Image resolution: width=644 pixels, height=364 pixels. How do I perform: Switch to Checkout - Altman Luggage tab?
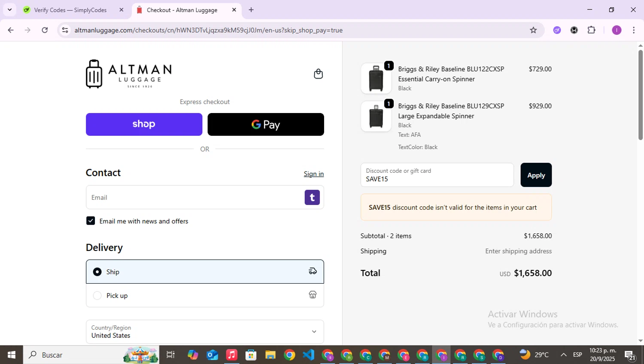click(187, 10)
